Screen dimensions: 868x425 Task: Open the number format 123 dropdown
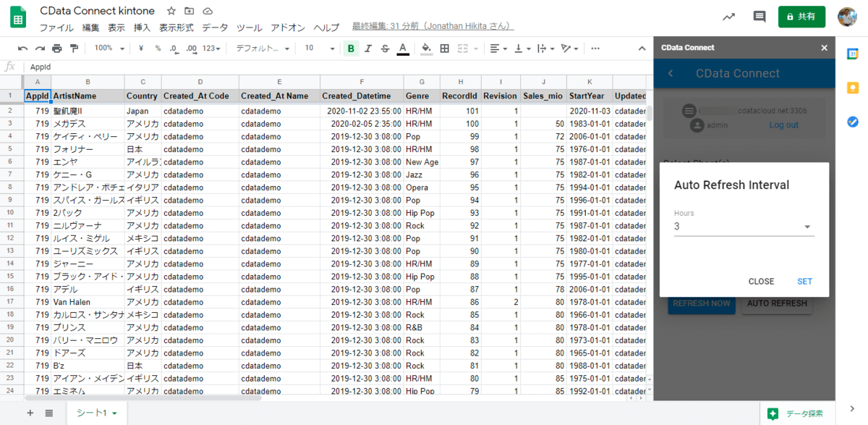pyautogui.click(x=212, y=49)
